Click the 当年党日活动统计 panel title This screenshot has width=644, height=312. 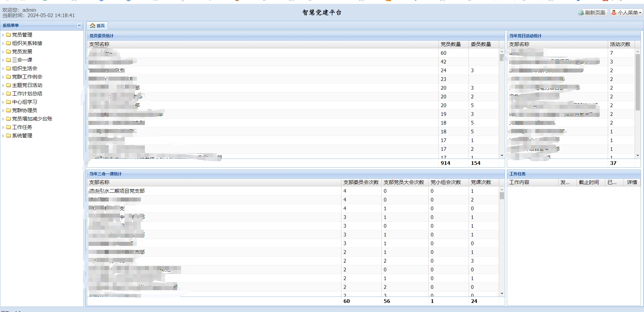(x=526, y=36)
